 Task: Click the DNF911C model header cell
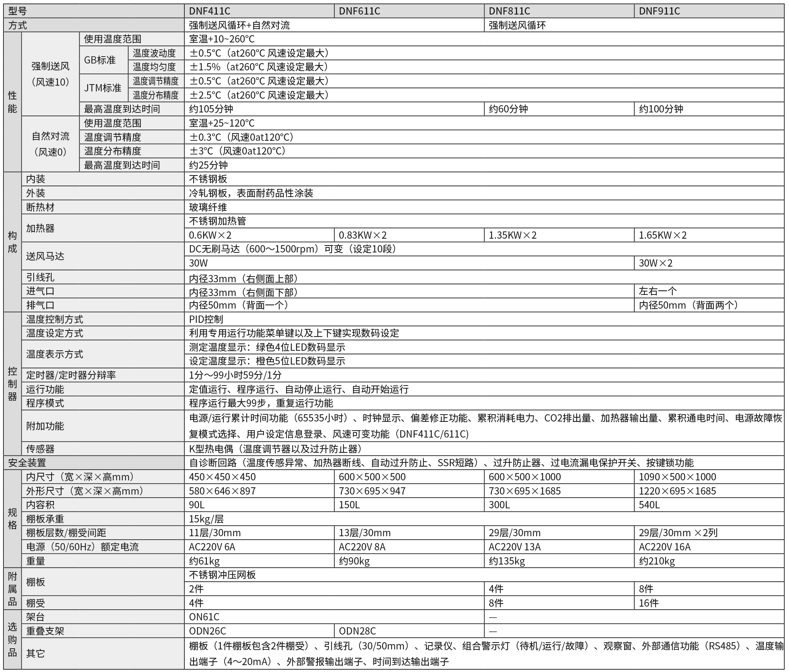[709, 11]
